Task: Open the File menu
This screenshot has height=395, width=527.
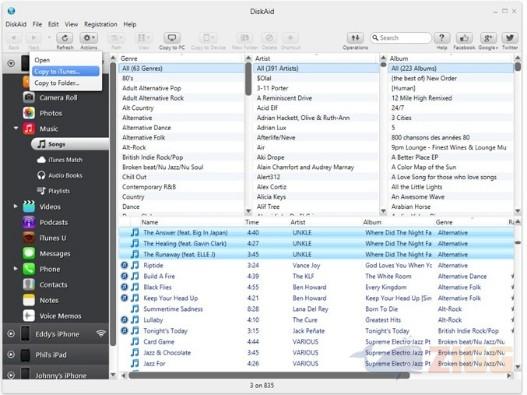Action: point(37,24)
